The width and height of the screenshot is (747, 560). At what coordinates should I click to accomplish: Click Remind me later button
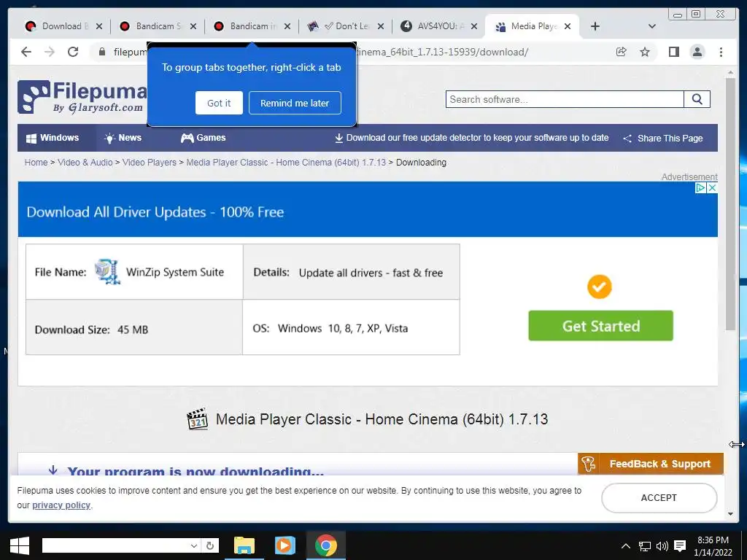tap(295, 103)
